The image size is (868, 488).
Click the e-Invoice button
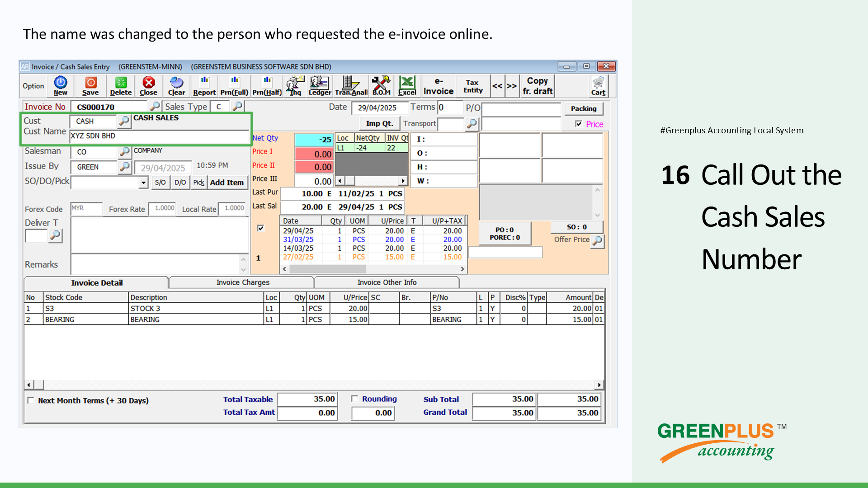coord(438,86)
